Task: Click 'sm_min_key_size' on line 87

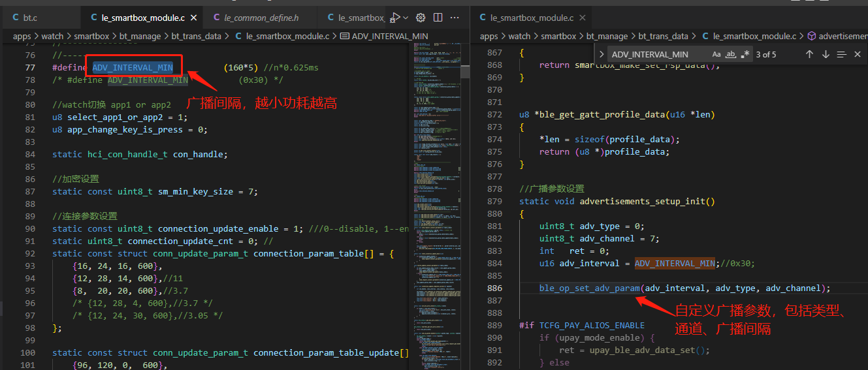Action: tap(195, 191)
